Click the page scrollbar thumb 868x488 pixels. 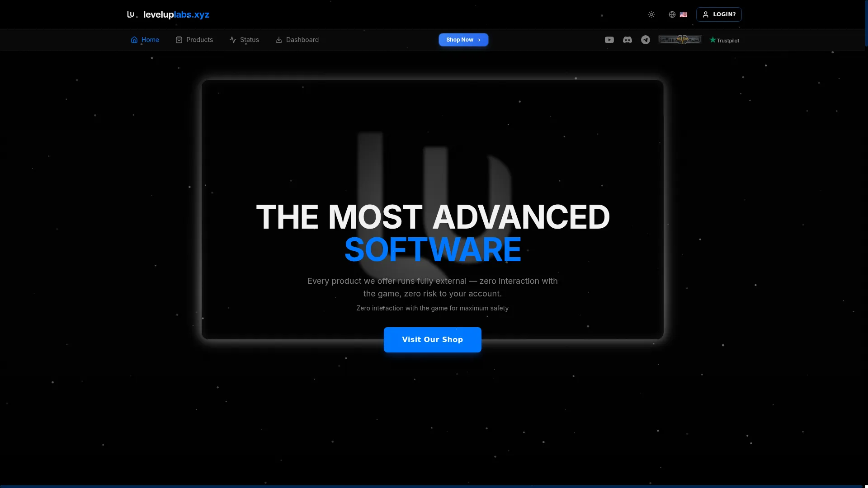tap(866, 23)
